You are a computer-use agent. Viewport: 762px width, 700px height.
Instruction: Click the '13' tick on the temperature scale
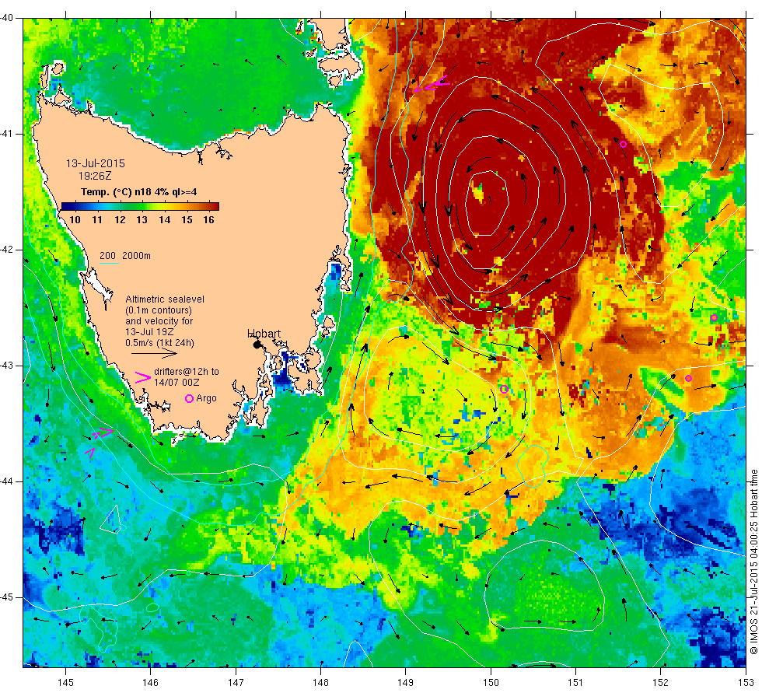coord(142,219)
